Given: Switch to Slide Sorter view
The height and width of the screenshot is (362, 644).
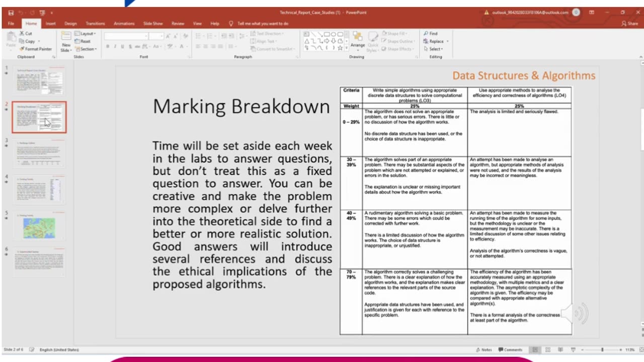Looking at the screenshot, I should pyautogui.click(x=548, y=349).
